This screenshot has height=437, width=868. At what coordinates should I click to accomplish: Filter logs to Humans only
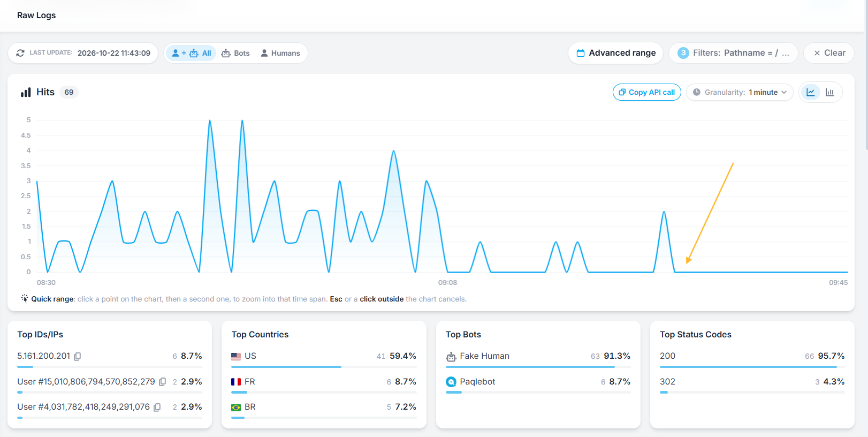[x=280, y=53]
